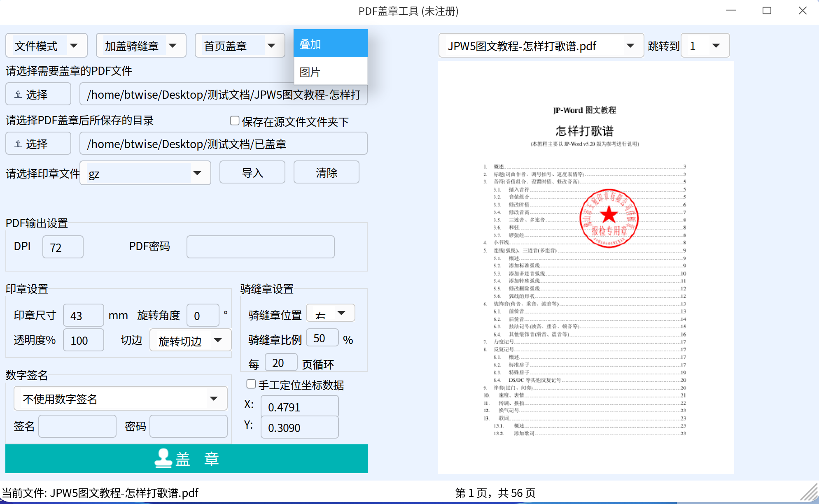Select 叠加 in the open list

click(331, 44)
